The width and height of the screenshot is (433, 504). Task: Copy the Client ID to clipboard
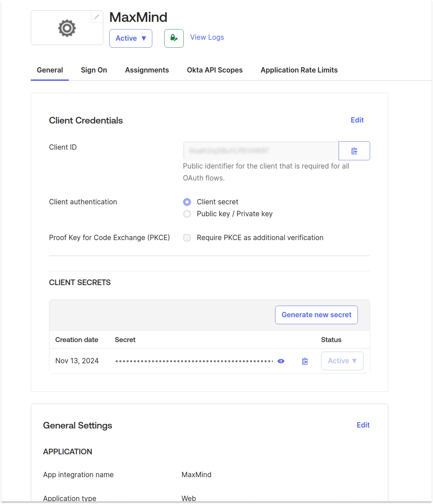point(354,151)
